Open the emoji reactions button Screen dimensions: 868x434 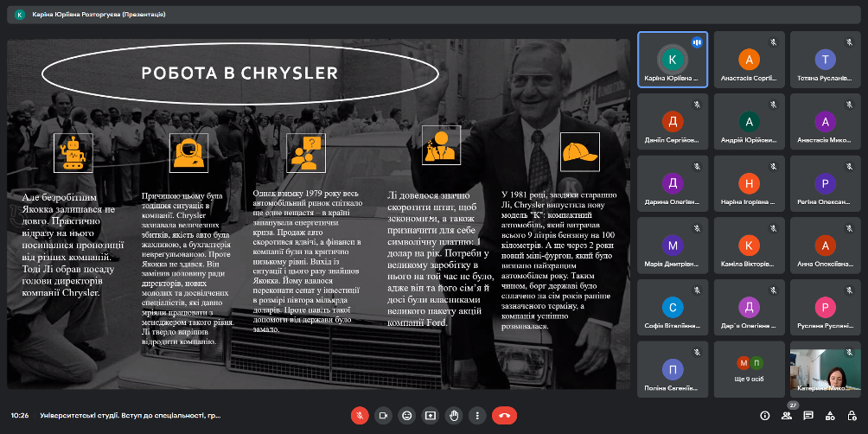pos(406,415)
